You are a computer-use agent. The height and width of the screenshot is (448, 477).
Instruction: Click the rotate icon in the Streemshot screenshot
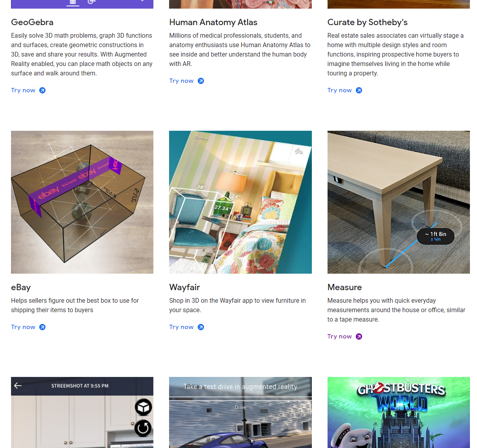(143, 428)
